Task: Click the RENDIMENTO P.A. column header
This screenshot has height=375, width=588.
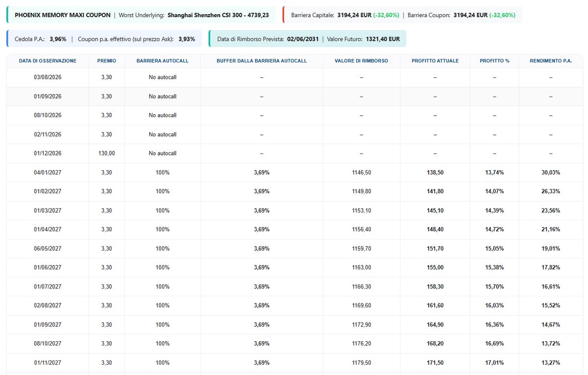Action: pyautogui.click(x=551, y=61)
